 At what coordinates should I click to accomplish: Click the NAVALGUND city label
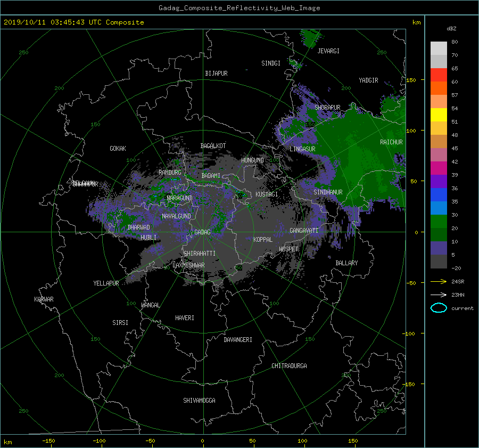(176, 216)
